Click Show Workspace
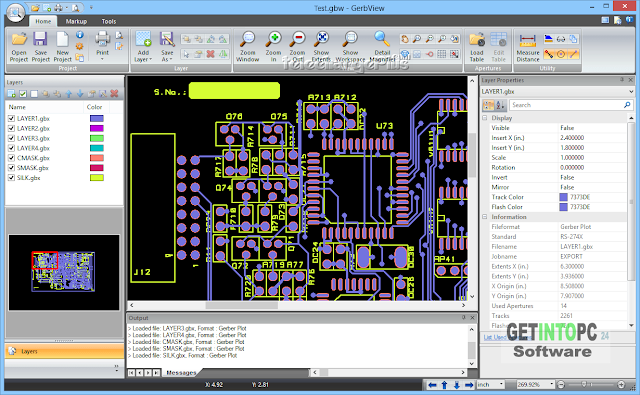640x395 pixels. click(x=350, y=47)
